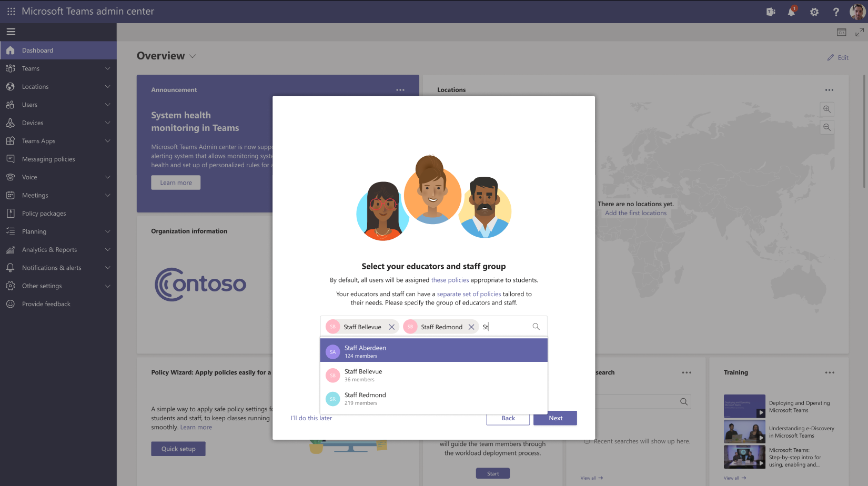868x486 pixels.
Task: Open the notifications bell
Action: click(791, 12)
